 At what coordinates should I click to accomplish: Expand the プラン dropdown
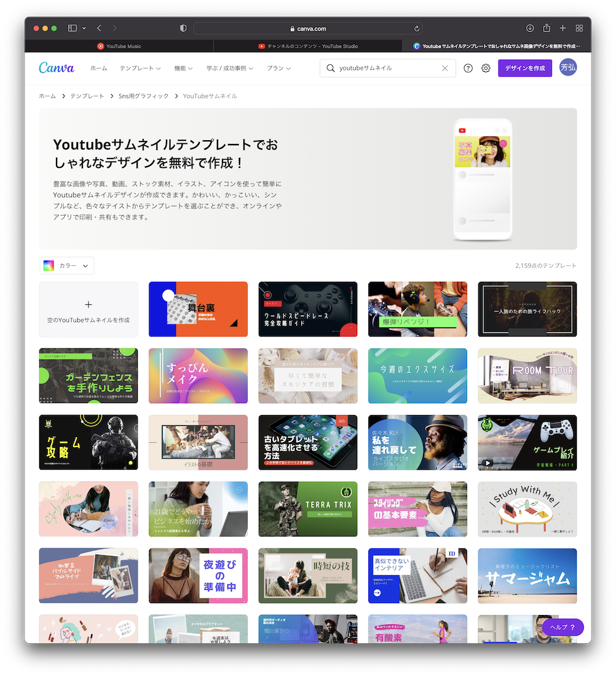278,68
